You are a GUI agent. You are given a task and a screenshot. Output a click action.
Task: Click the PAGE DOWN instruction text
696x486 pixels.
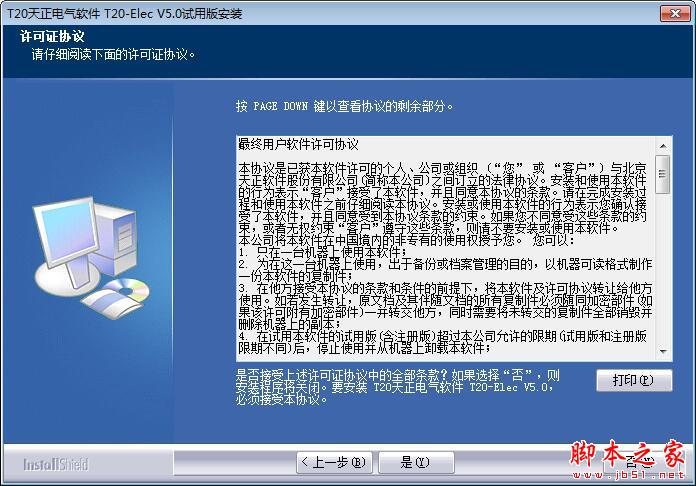(344, 106)
